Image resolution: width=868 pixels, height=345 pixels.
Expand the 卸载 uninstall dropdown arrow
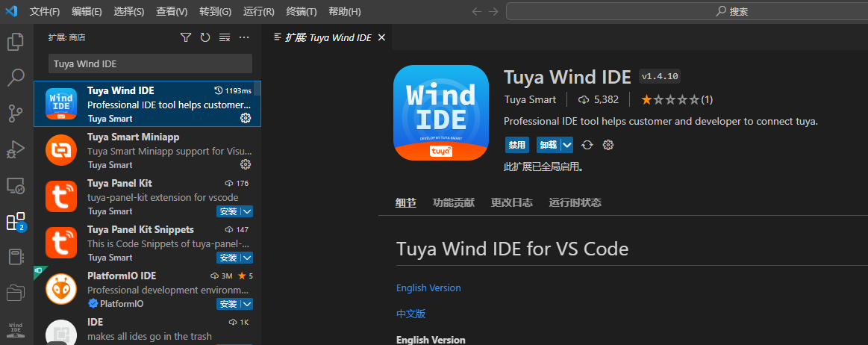[566, 145]
